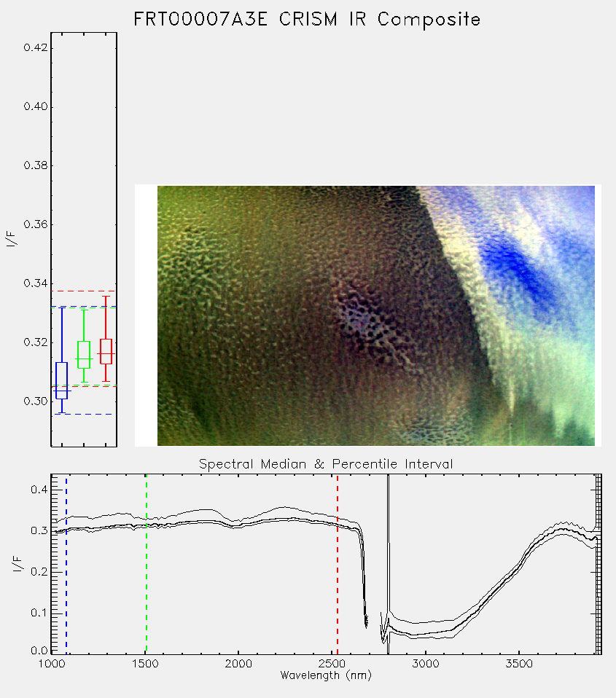The width and height of the screenshot is (616, 698).
Task: Click the red dashed wavelength marker line
Action: click(338, 564)
